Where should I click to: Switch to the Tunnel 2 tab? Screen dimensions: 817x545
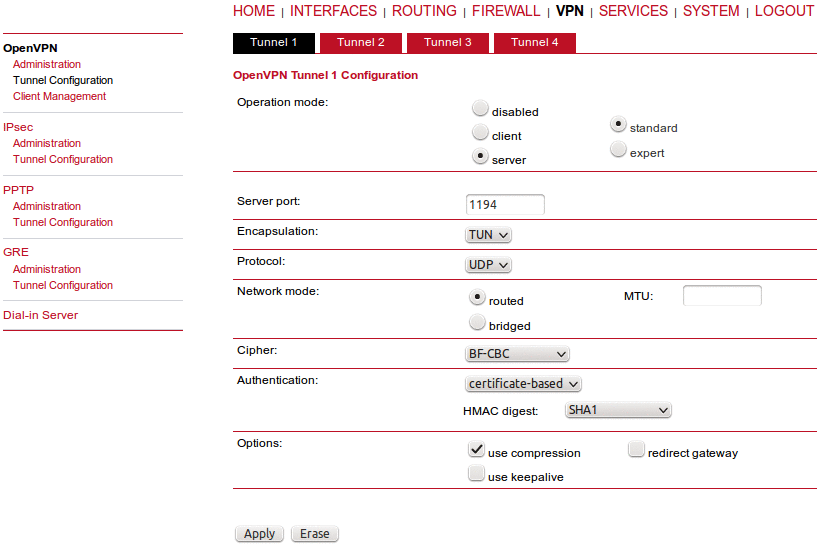(x=361, y=43)
